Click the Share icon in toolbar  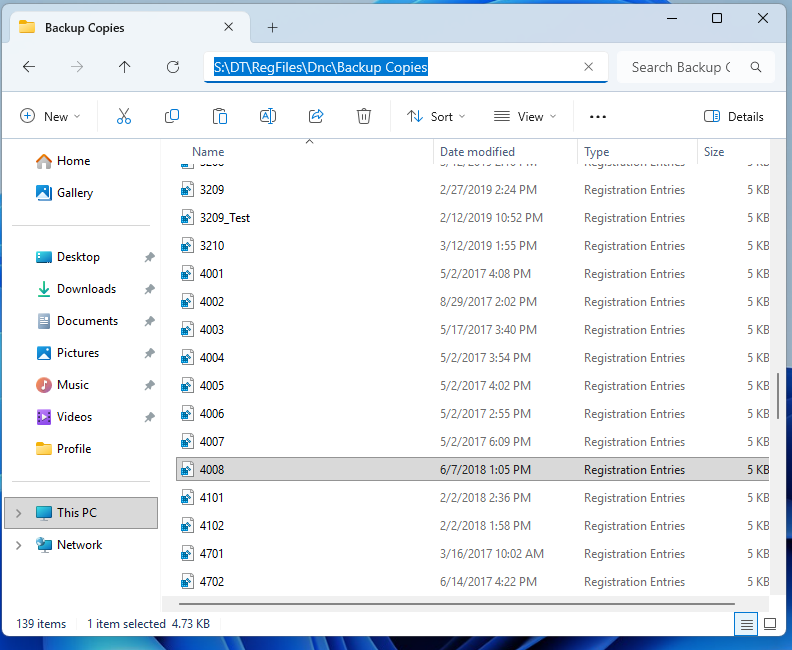click(316, 116)
